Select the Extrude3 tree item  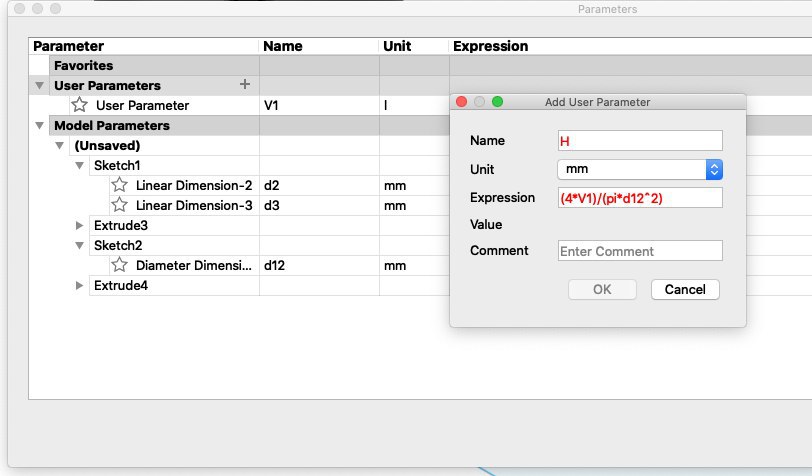(x=121, y=225)
